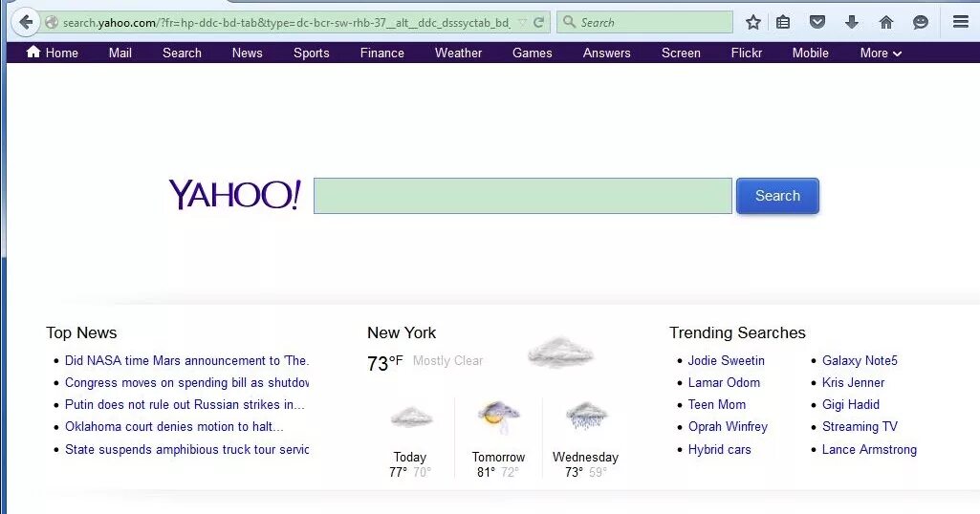Click the Home label in Yahoo nav bar
The height and width of the screenshot is (514, 980).
pos(62,54)
